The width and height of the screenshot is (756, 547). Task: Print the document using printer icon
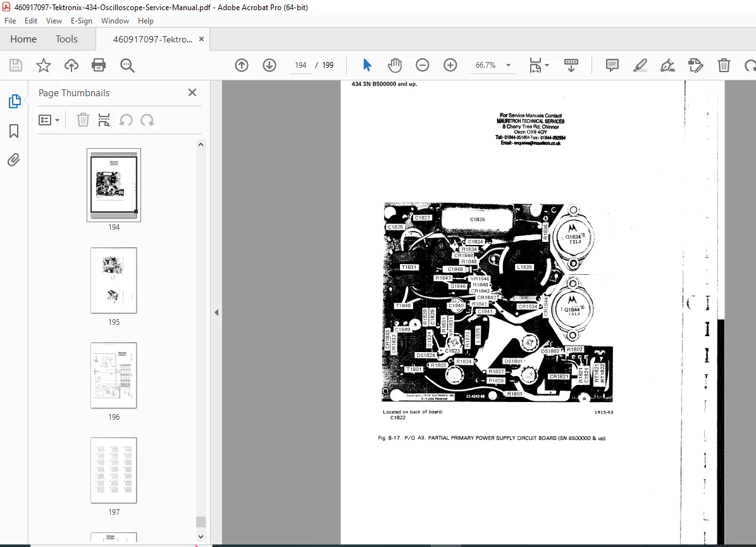click(99, 65)
